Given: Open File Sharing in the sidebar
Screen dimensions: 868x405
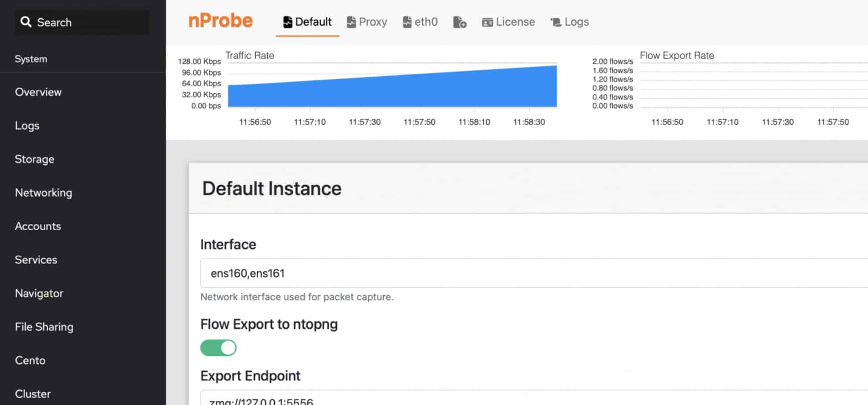Looking at the screenshot, I should [44, 326].
